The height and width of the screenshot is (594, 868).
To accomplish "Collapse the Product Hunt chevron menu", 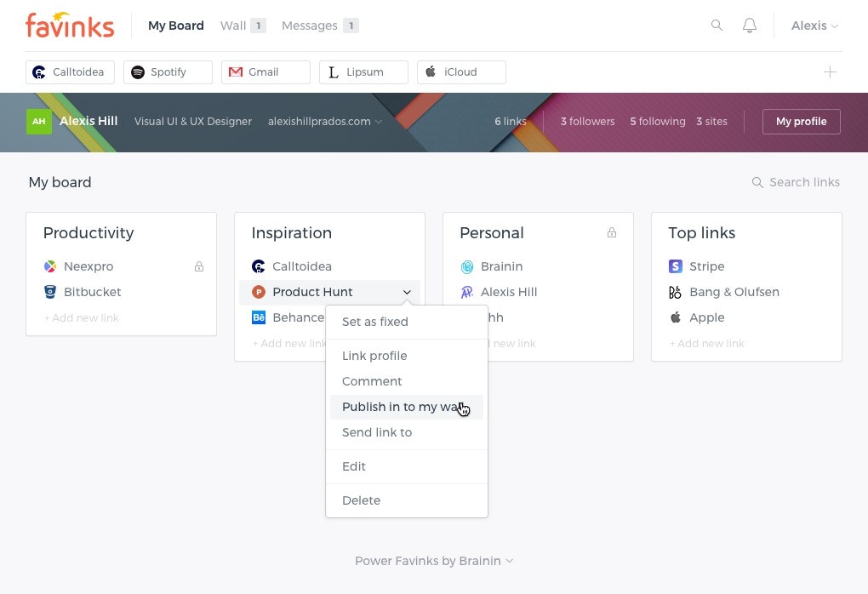I will (407, 292).
